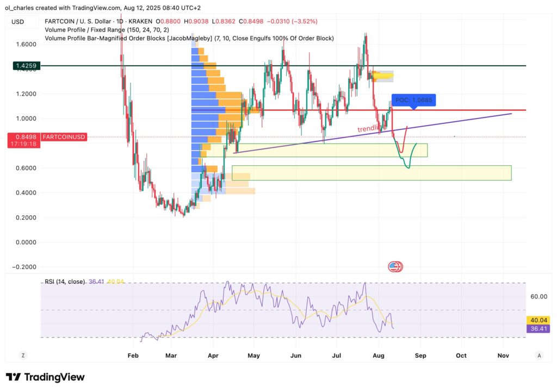Click the Z timezone button on time axis
Viewport: 557px width, 392px height.
[23, 354]
